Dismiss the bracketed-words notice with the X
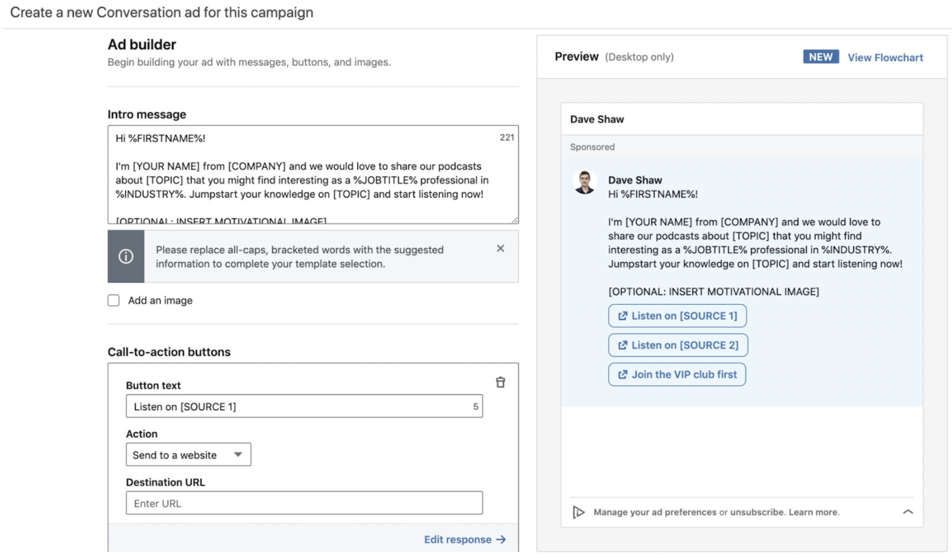 click(500, 249)
